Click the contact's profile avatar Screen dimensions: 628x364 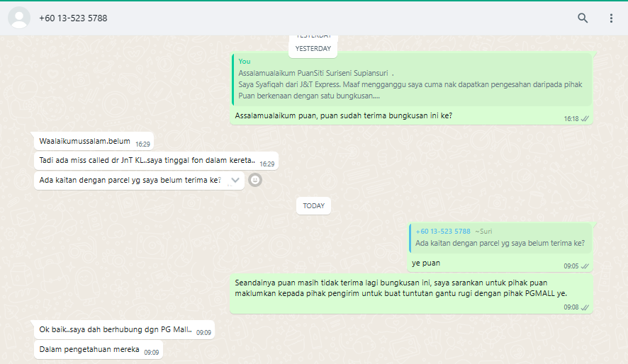click(x=18, y=18)
